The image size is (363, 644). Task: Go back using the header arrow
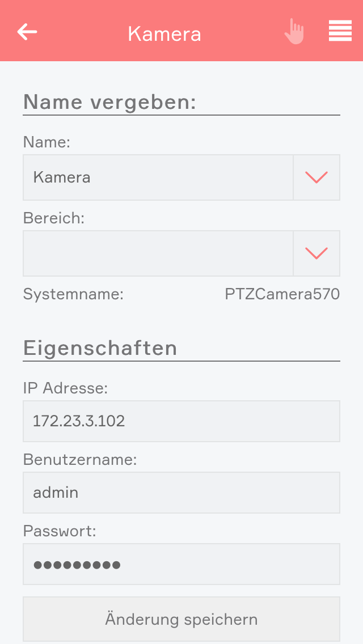pyautogui.click(x=27, y=32)
